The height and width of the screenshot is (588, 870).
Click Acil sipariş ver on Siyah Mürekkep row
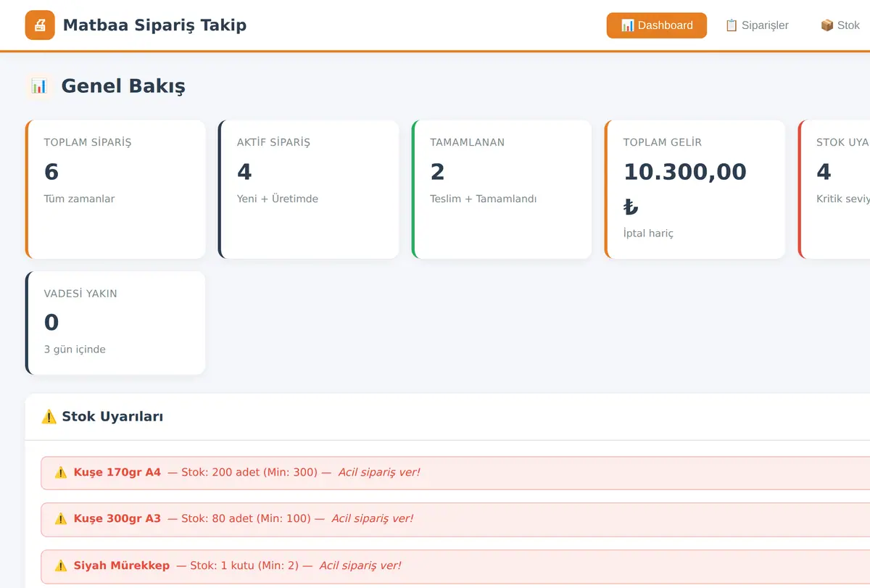(x=360, y=566)
